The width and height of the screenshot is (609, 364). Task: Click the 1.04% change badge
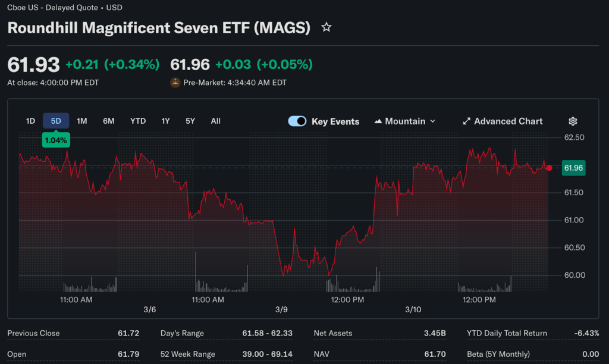tap(56, 140)
